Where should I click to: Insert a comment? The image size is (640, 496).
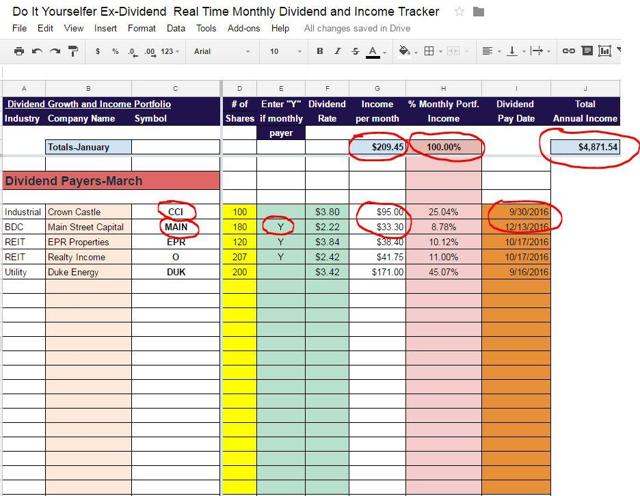[x=587, y=51]
